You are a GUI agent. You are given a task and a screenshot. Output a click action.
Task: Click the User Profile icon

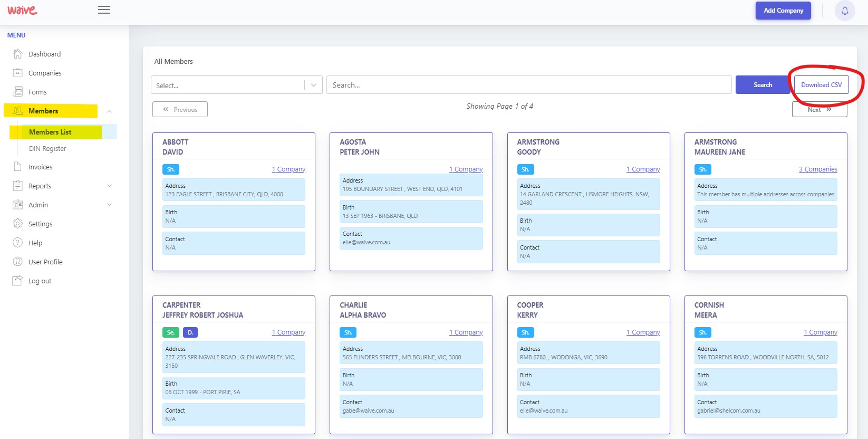pyautogui.click(x=17, y=262)
